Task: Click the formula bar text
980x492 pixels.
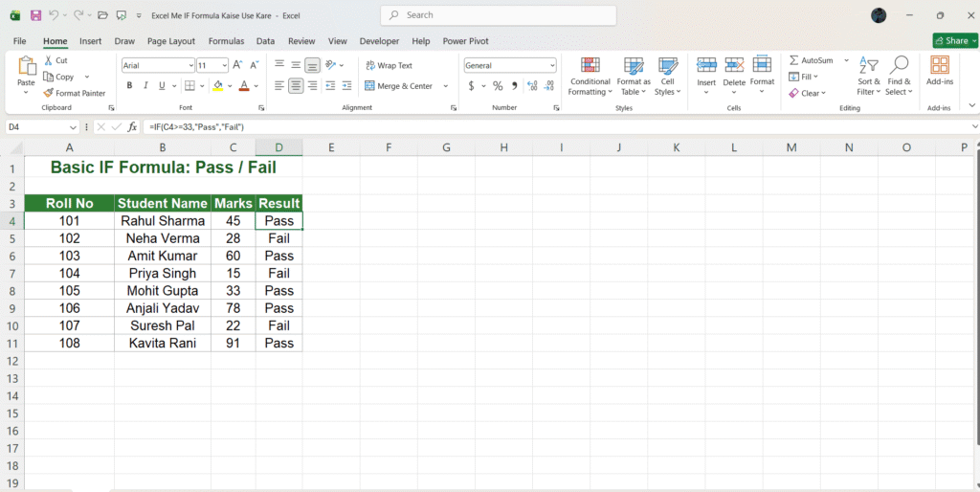Action: tap(196, 127)
